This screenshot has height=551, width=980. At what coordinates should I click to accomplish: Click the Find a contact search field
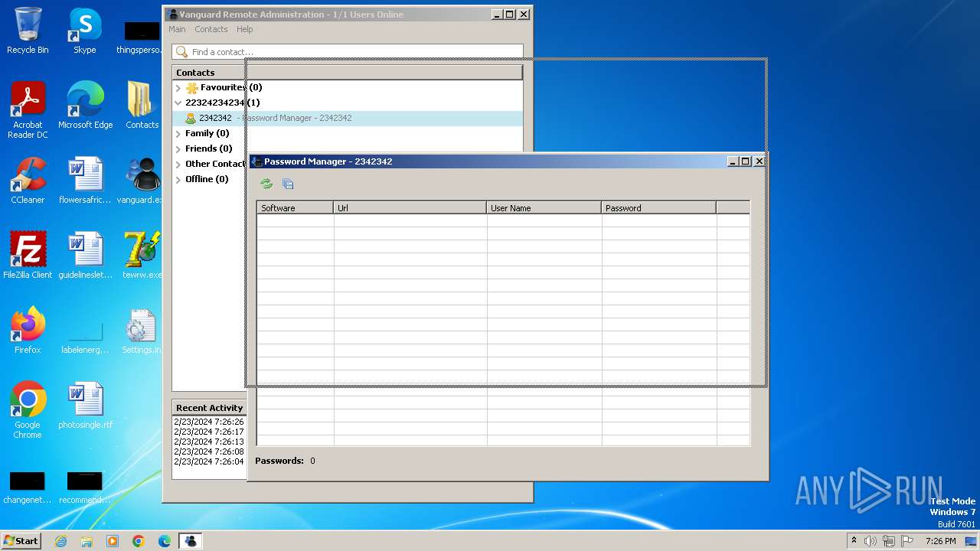point(348,52)
